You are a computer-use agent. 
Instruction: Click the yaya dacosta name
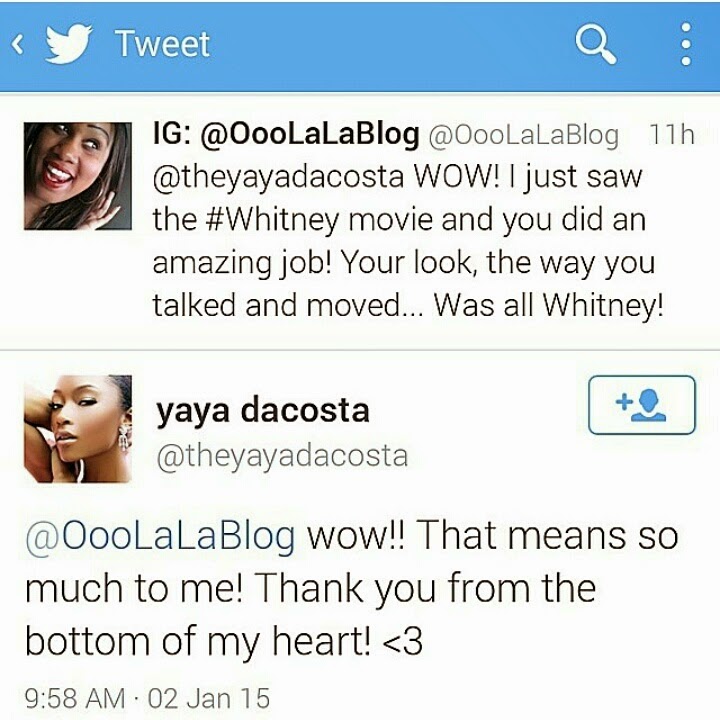click(x=263, y=411)
